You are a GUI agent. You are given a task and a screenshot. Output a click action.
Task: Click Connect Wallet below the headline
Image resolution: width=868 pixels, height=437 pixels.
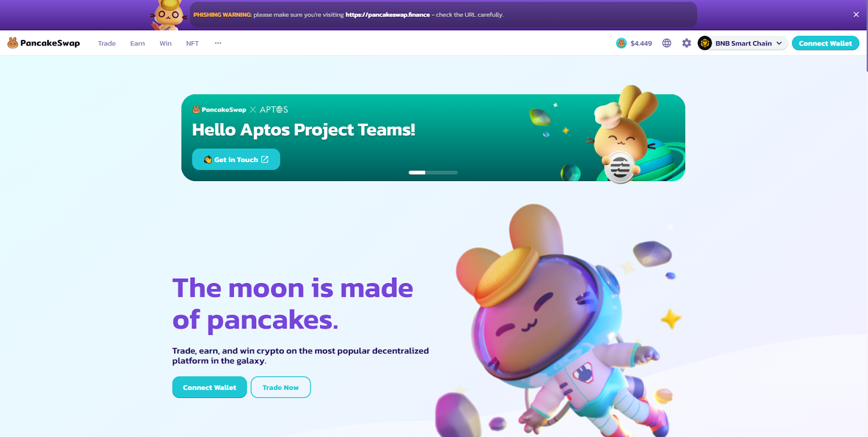pos(209,387)
